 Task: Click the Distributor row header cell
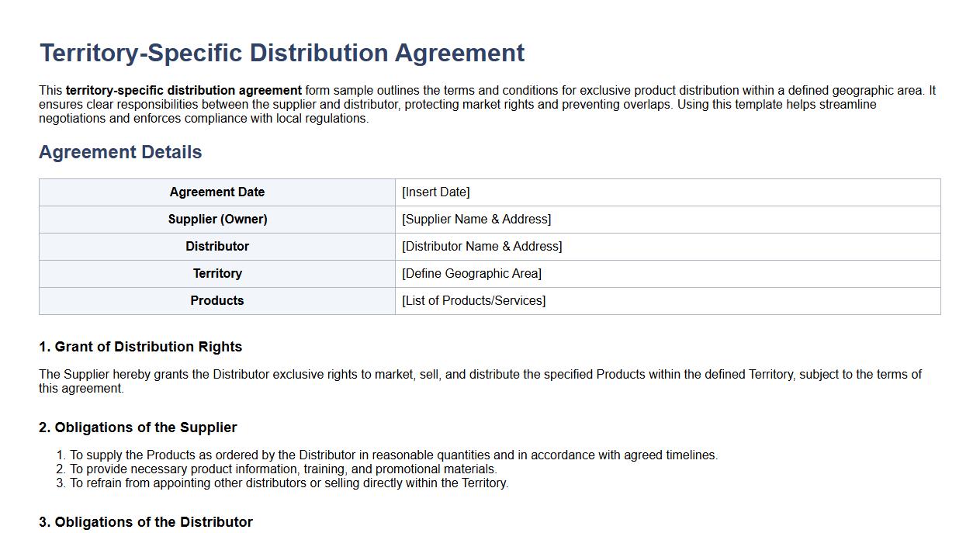tap(217, 246)
